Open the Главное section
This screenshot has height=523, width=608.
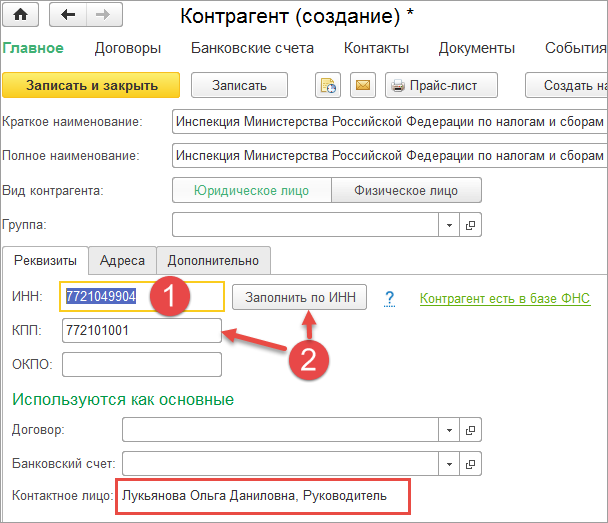click(33, 48)
